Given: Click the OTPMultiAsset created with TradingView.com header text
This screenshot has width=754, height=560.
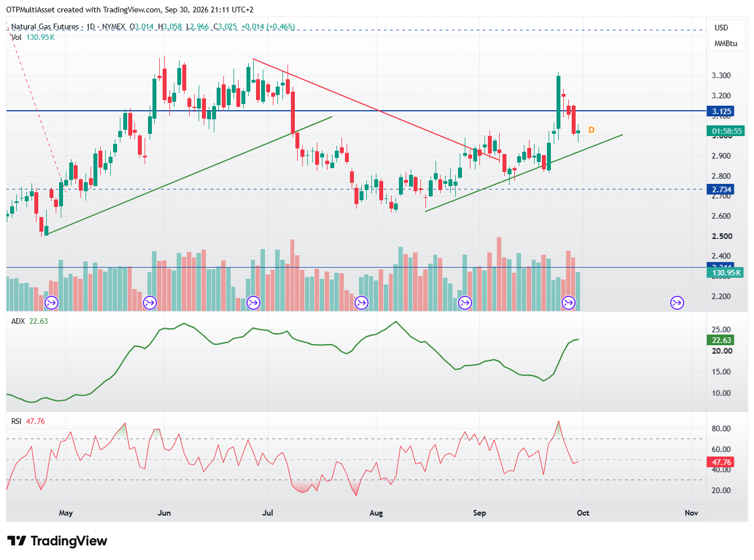Looking at the screenshot, I should point(130,10).
